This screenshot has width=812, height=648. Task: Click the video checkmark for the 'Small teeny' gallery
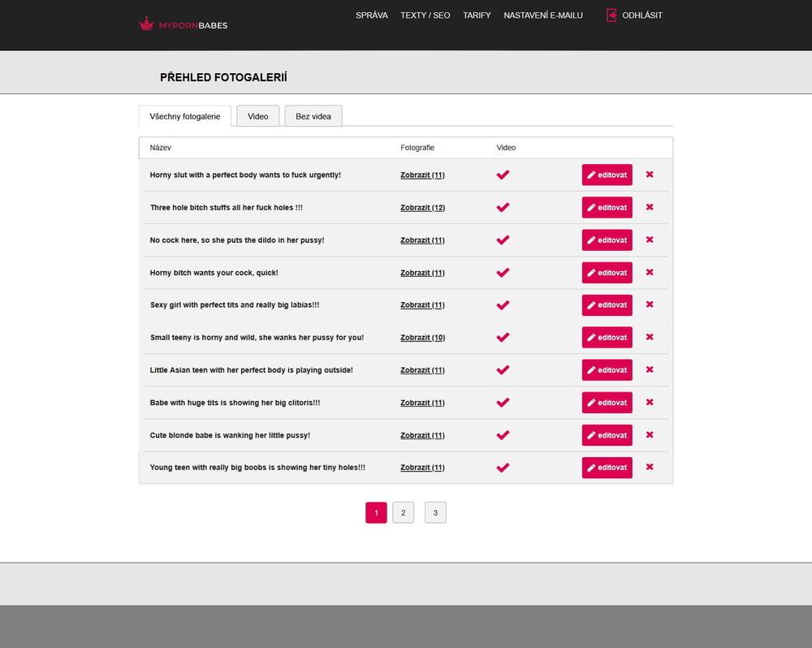click(x=503, y=337)
